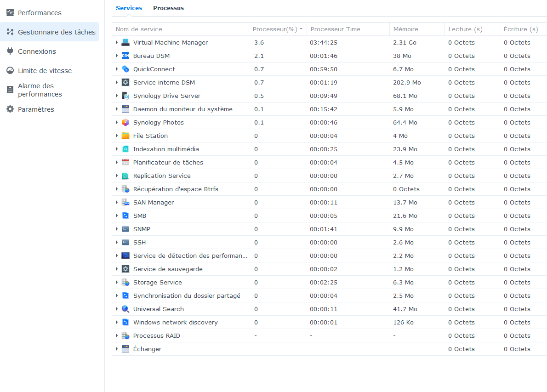Expand the Synology Photos row
The width and height of the screenshot is (547, 392).
click(x=116, y=122)
